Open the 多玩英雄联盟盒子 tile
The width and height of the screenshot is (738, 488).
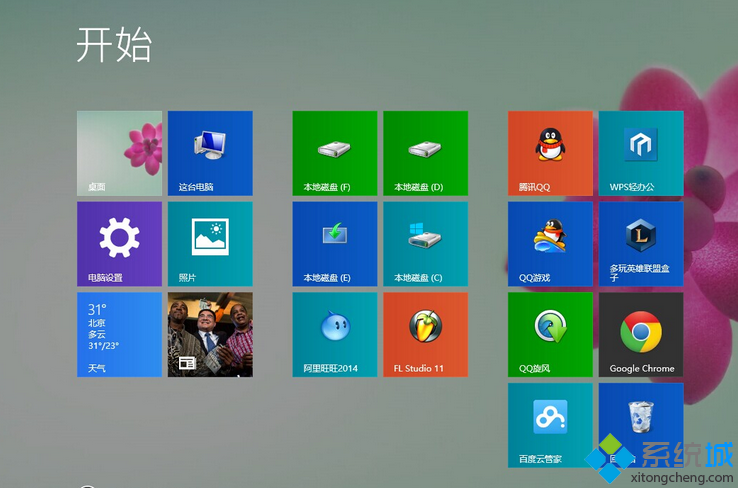(642, 244)
